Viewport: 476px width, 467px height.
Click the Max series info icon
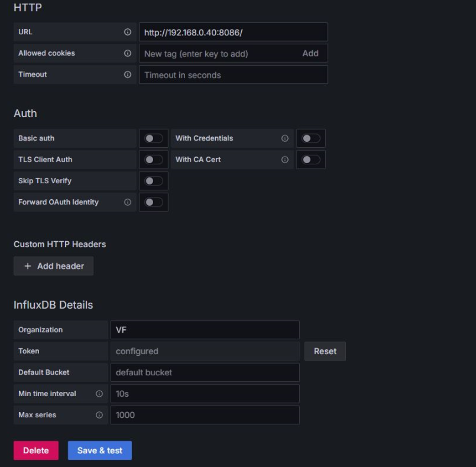(99, 415)
